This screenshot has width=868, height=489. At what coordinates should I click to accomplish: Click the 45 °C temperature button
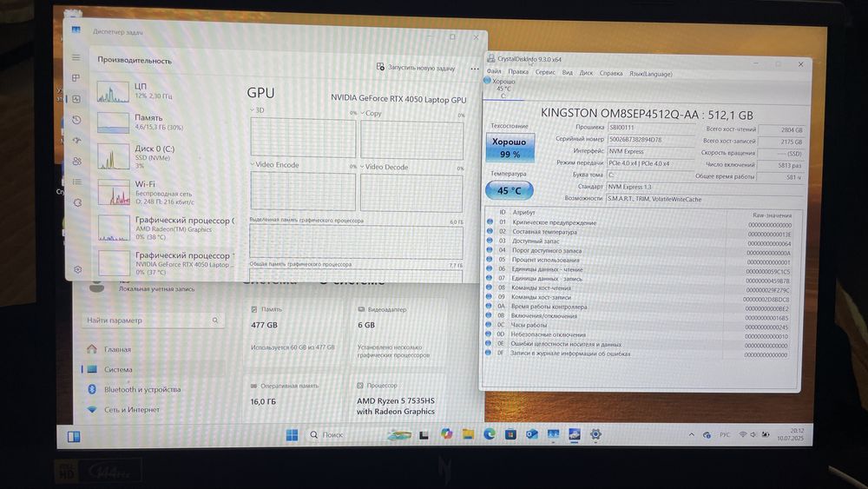pos(510,190)
